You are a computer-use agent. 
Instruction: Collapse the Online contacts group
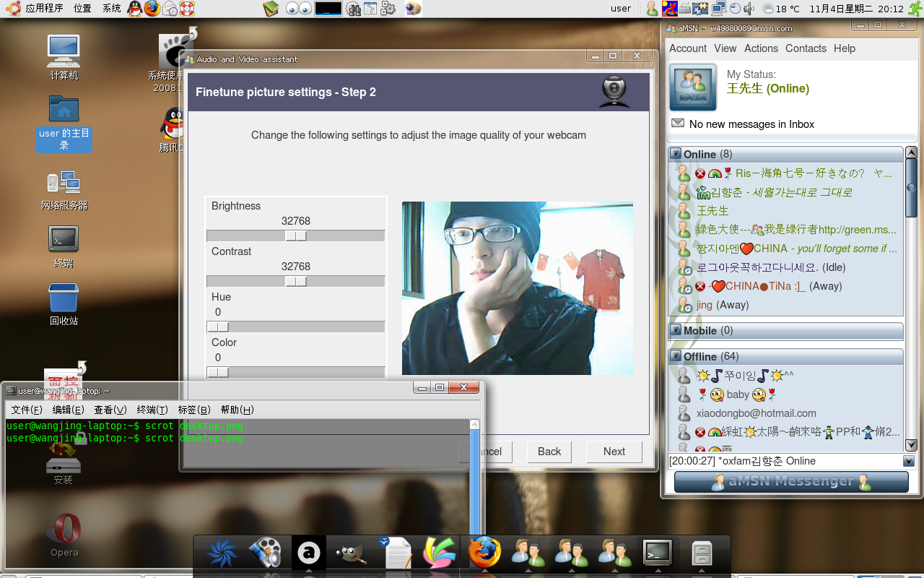[676, 154]
